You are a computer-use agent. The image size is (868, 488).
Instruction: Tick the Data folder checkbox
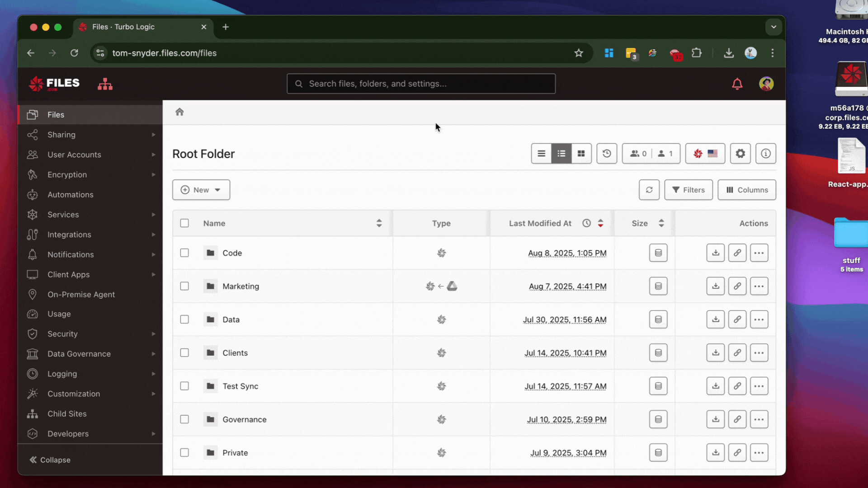coord(184,319)
